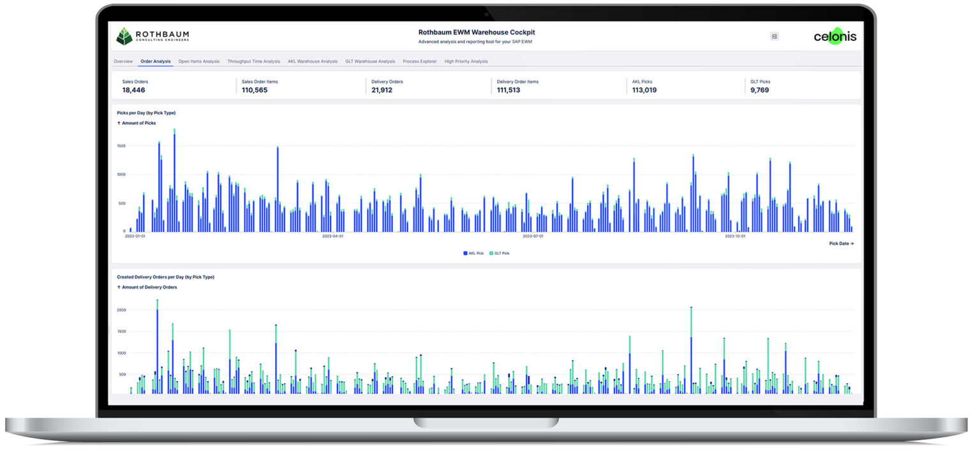Click the Sales Order Items KPI value

[255, 90]
